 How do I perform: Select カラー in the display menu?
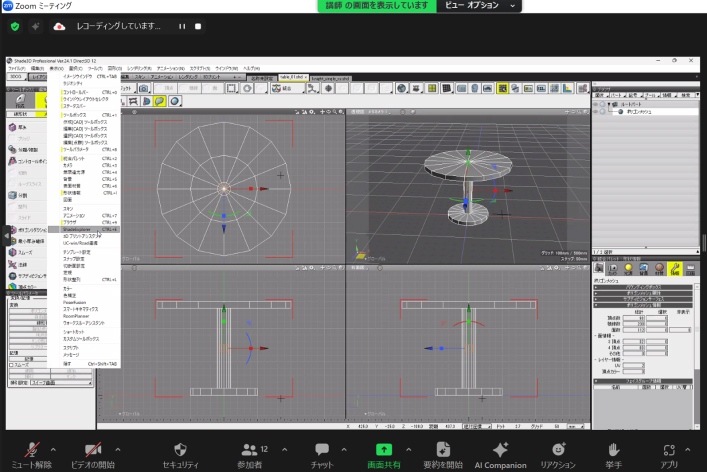pyautogui.click(x=84, y=289)
